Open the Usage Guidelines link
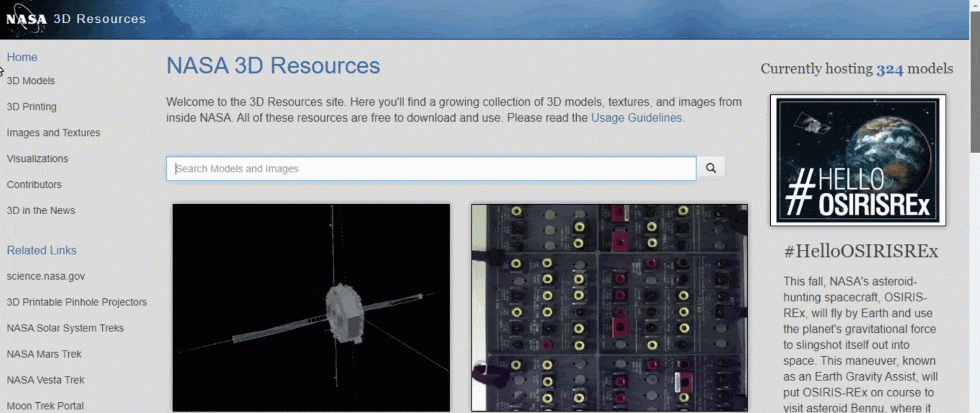 [x=636, y=118]
